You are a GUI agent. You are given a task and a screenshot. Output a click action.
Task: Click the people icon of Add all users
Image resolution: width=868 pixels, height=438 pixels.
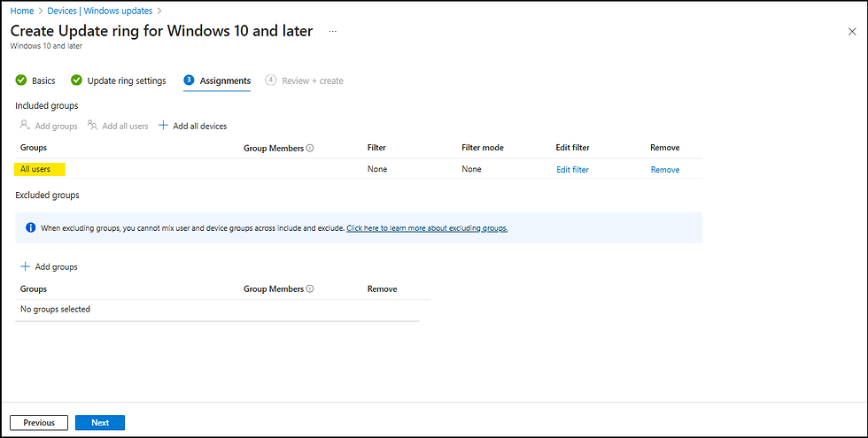click(92, 126)
